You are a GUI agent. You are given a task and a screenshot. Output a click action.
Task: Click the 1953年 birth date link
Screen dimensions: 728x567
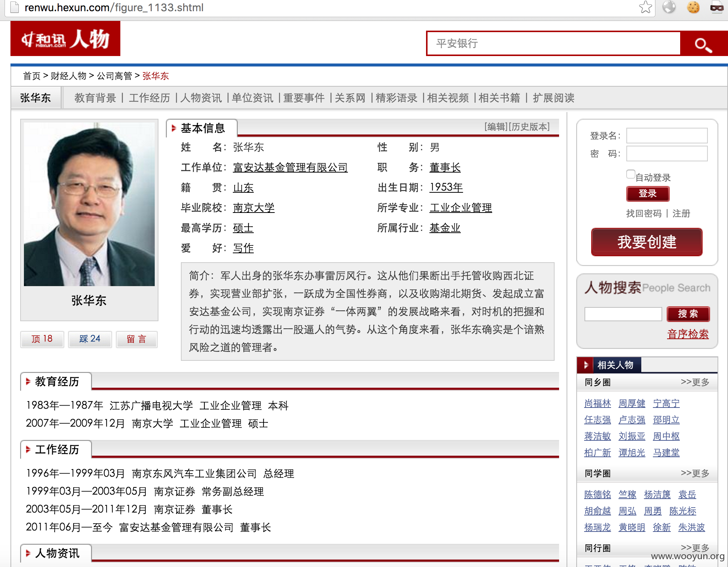click(x=446, y=188)
